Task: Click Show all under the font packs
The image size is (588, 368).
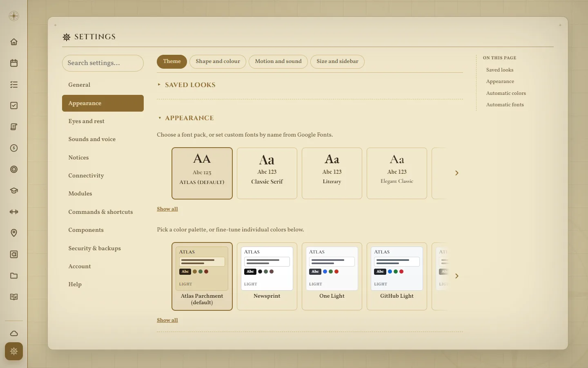Action: tap(167, 209)
